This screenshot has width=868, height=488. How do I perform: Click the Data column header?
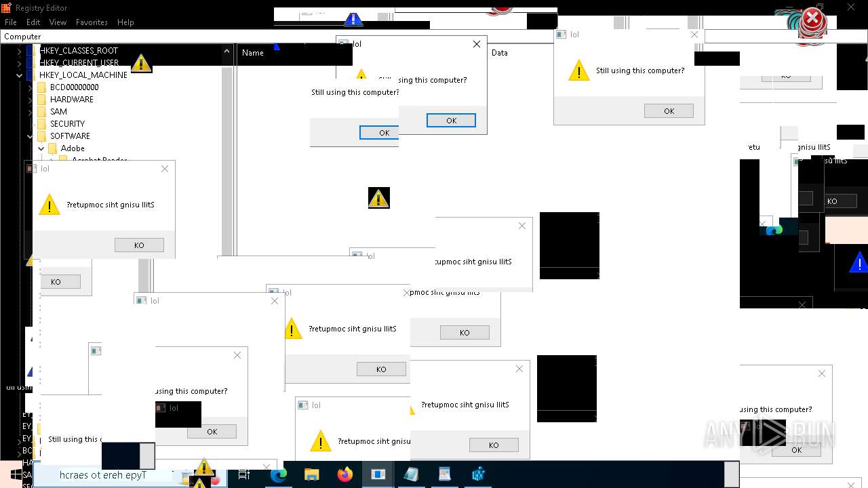coord(500,53)
